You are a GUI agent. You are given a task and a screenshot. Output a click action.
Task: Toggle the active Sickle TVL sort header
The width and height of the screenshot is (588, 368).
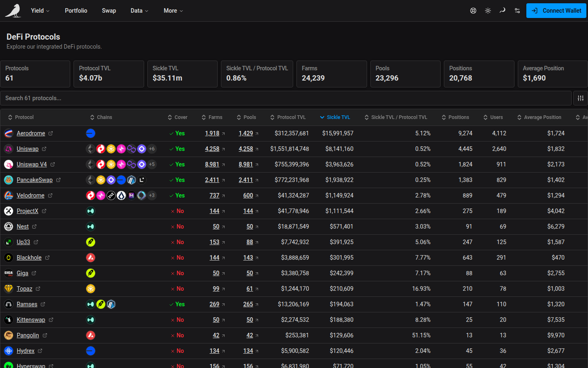point(335,117)
